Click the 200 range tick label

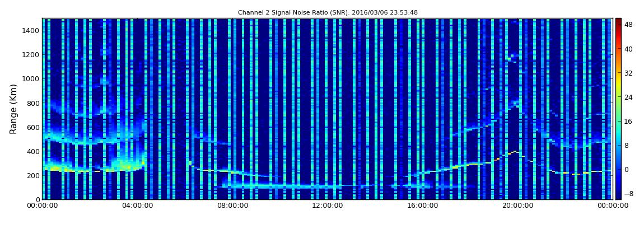click(x=33, y=175)
